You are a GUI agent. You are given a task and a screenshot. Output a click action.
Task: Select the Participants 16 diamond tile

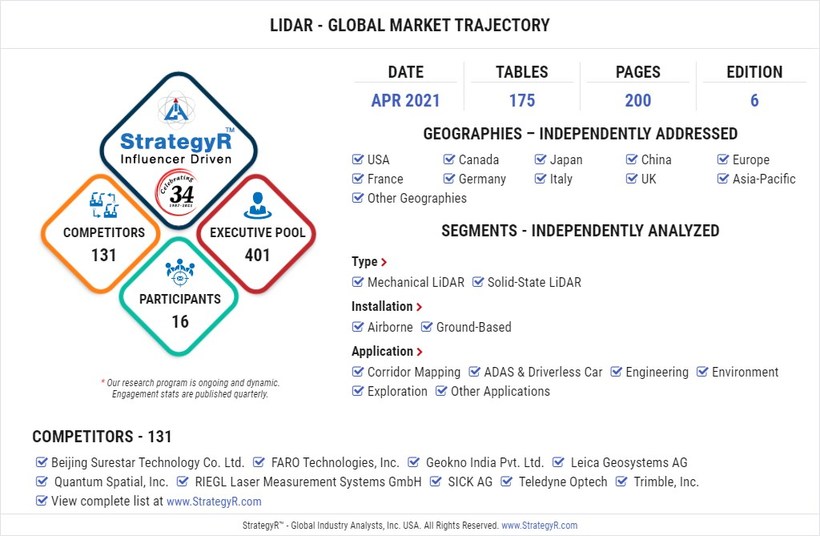(179, 296)
